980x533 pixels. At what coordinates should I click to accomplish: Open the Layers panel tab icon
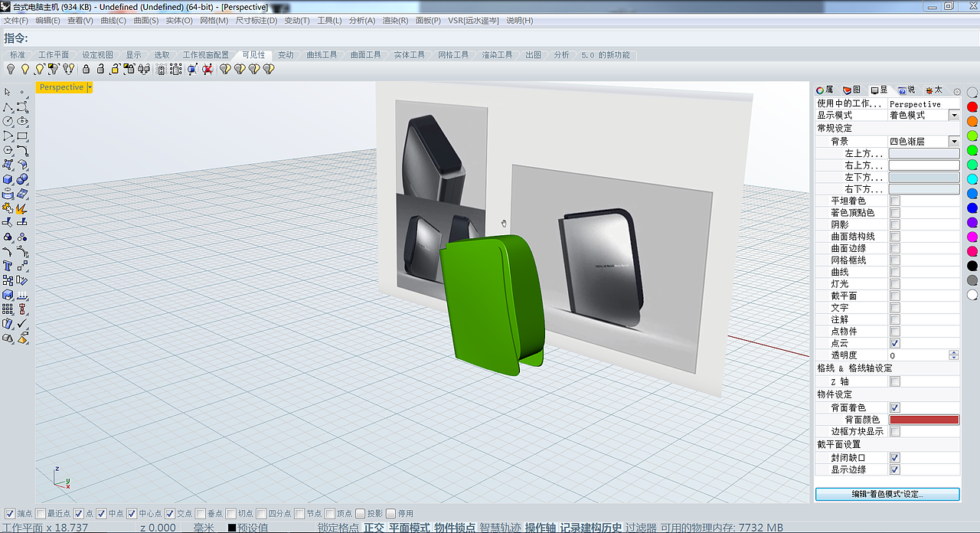click(x=851, y=90)
